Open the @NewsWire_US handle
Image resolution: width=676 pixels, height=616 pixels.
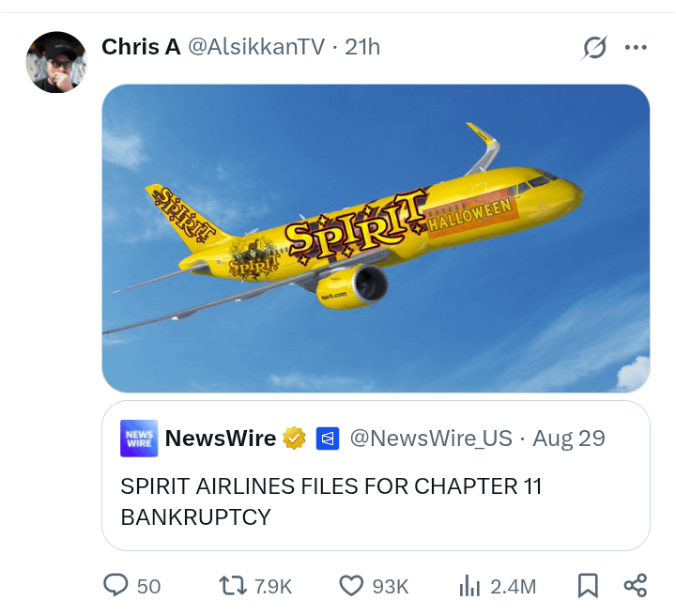coord(431,439)
